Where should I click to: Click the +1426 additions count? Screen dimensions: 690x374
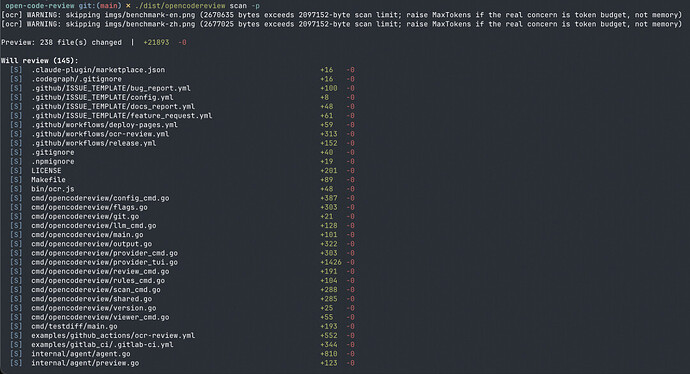[x=331, y=262]
